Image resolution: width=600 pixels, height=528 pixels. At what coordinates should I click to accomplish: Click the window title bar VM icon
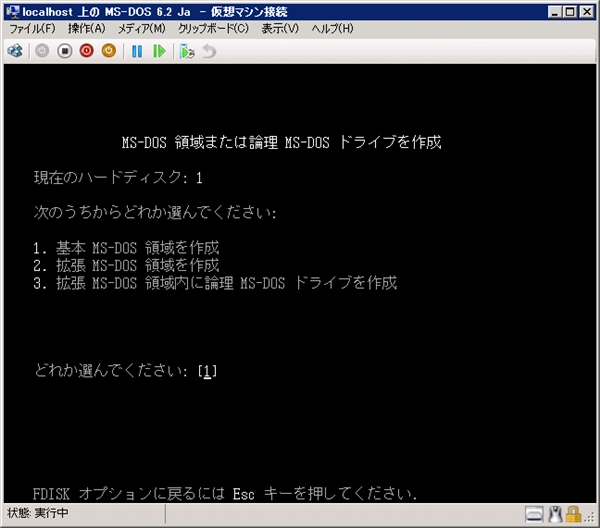pyautogui.click(x=13, y=12)
